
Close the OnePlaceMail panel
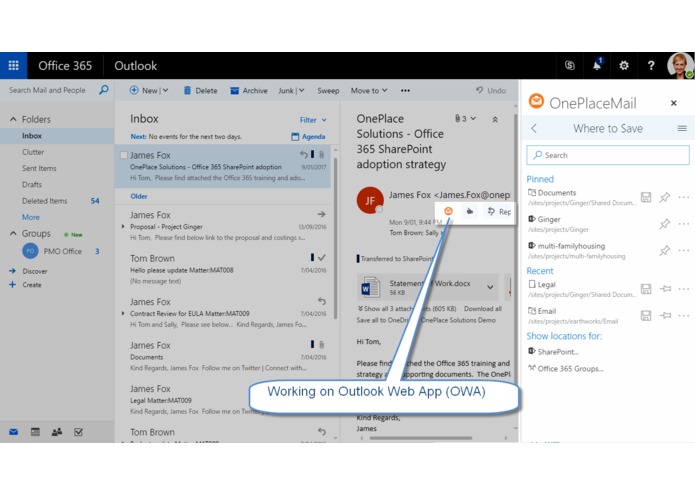(x=674, y=103)
